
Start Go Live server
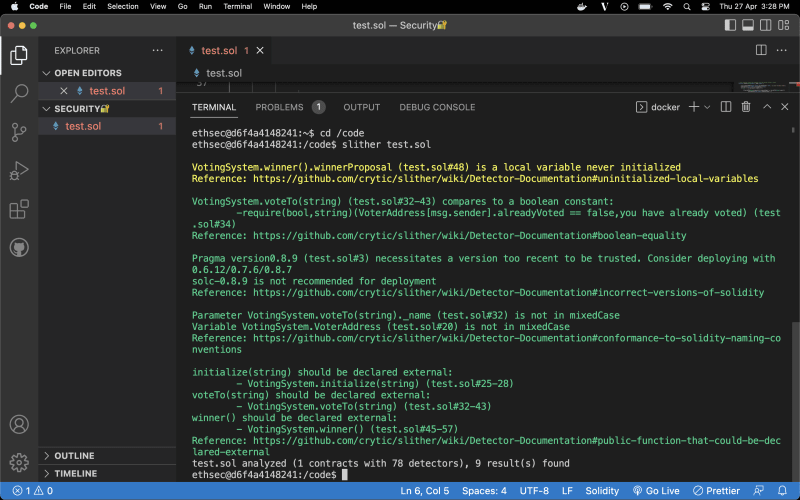coord(656,491)
